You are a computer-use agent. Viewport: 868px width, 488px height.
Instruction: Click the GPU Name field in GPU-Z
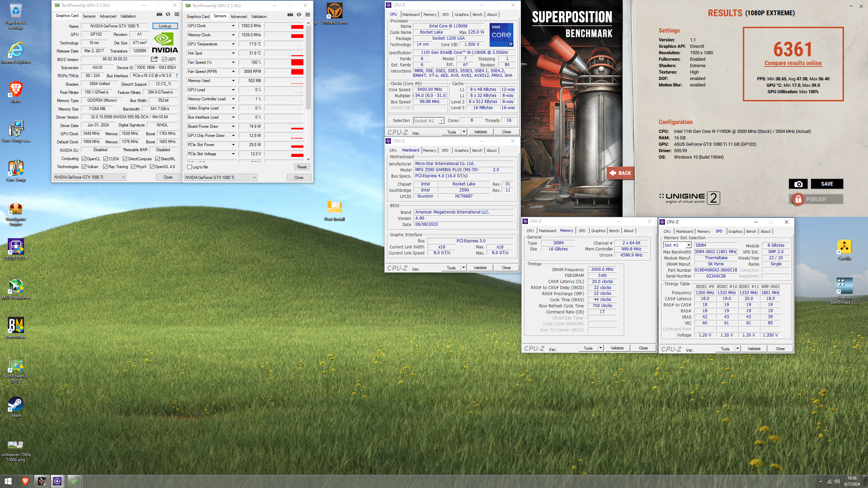115,26
